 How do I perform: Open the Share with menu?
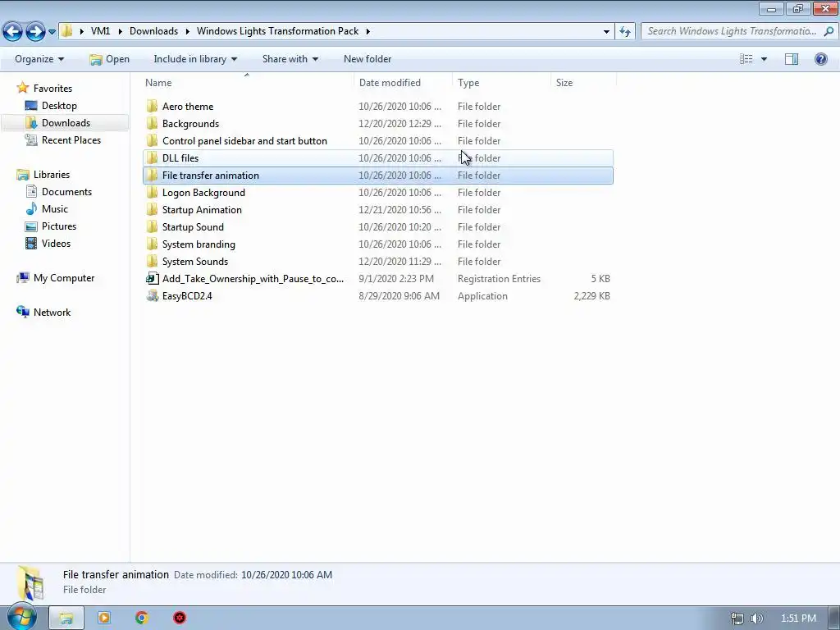point(290,59)
